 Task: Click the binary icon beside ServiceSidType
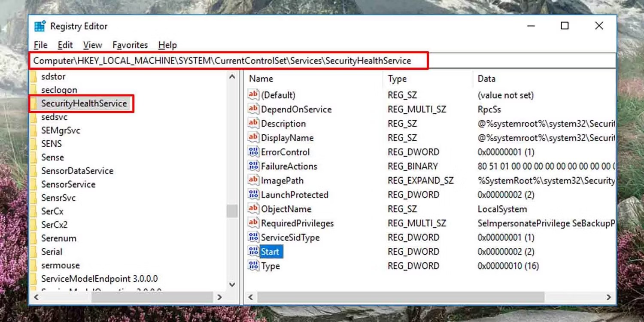253,237
